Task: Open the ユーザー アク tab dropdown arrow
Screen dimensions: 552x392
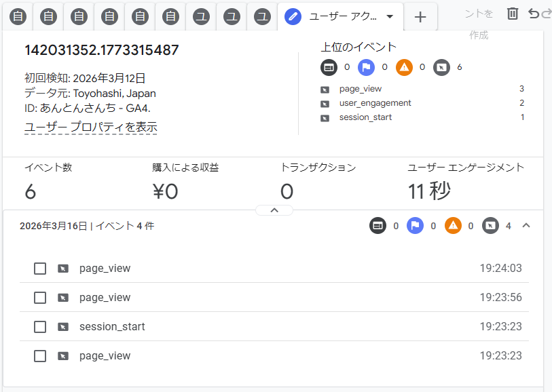Action: 390,16
